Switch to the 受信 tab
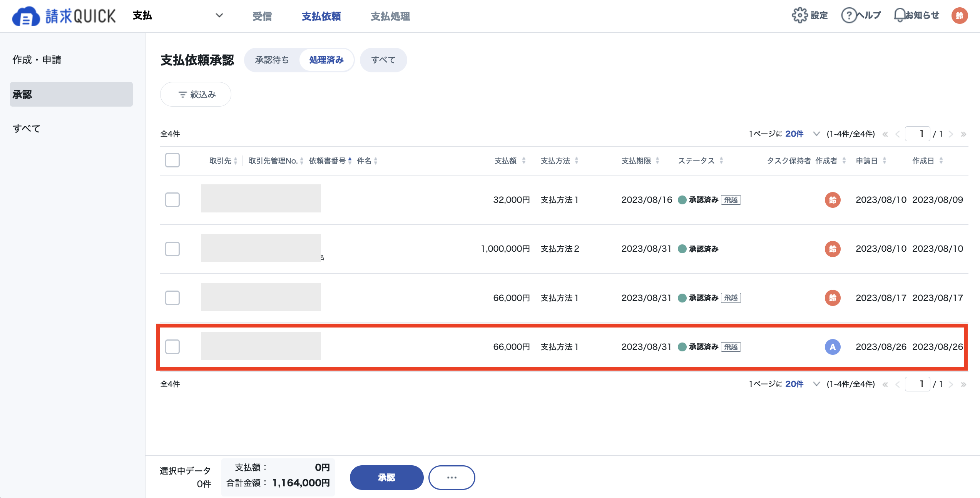The width and height of the screenshot is (980, 498). pos(262,16)
